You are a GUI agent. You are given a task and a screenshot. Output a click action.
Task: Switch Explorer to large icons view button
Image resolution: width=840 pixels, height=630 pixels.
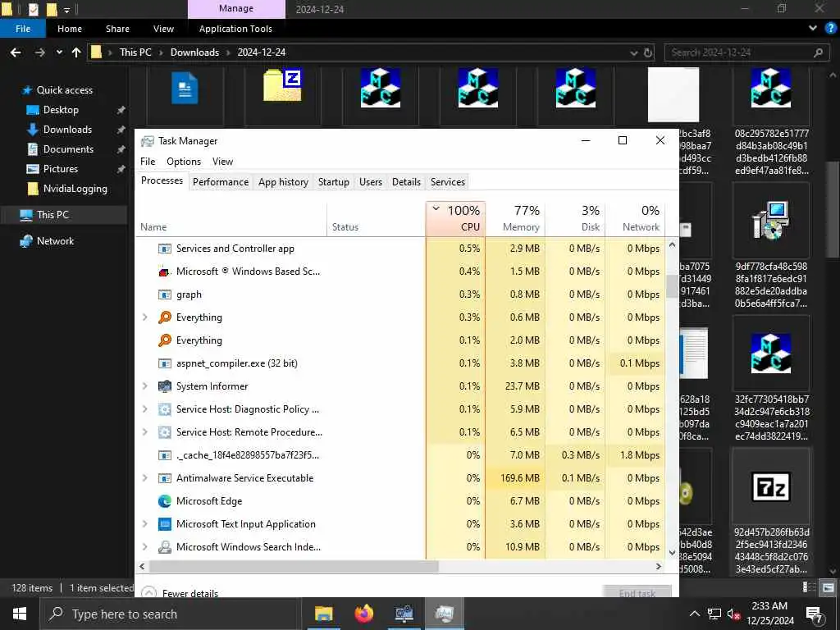click(x=828, y=587)
